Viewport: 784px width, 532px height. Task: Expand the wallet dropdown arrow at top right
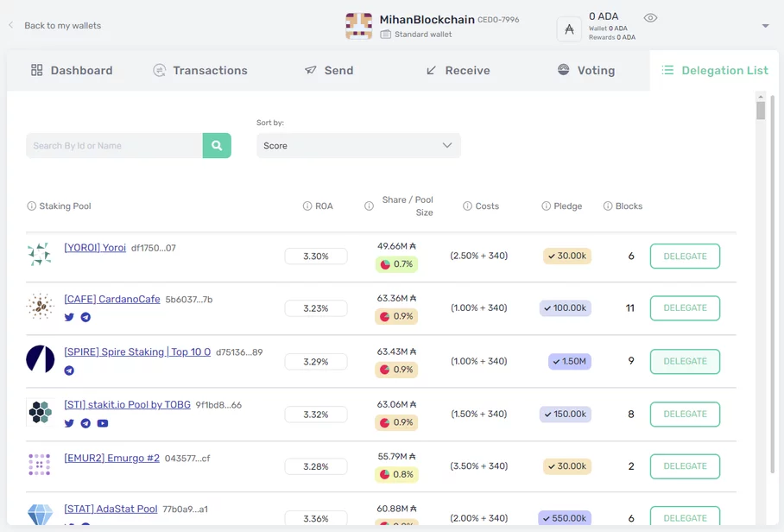(x=765, y=26)
